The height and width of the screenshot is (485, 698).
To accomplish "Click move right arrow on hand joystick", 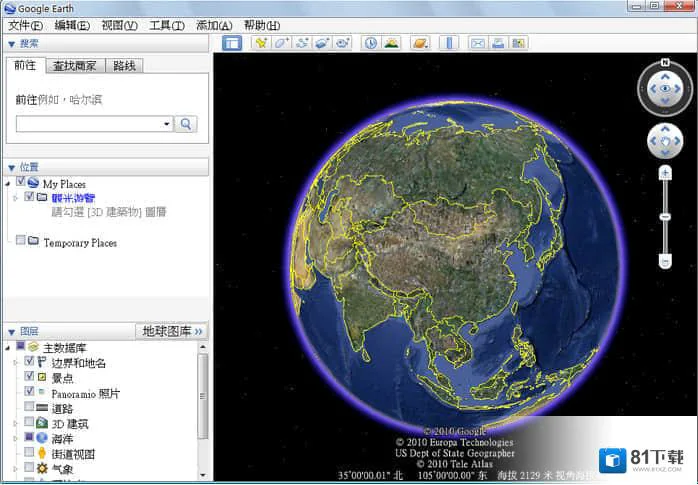I will coord(677,141).
